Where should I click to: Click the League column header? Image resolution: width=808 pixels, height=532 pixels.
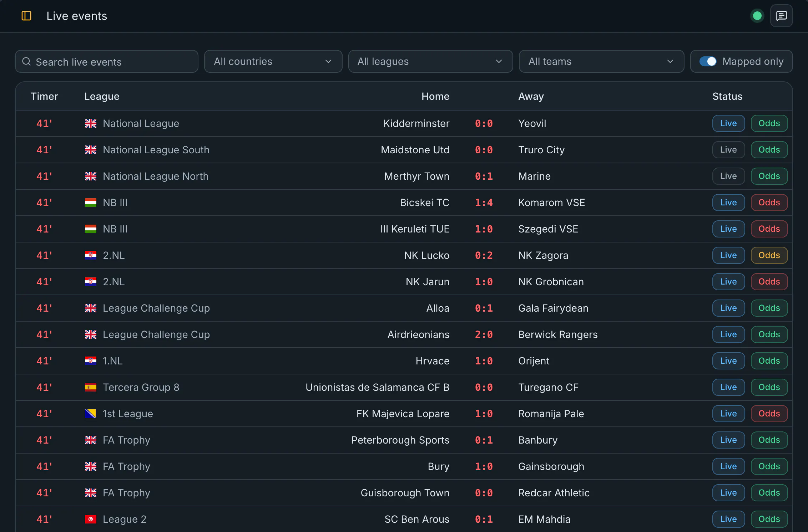(x=102, y=96)
